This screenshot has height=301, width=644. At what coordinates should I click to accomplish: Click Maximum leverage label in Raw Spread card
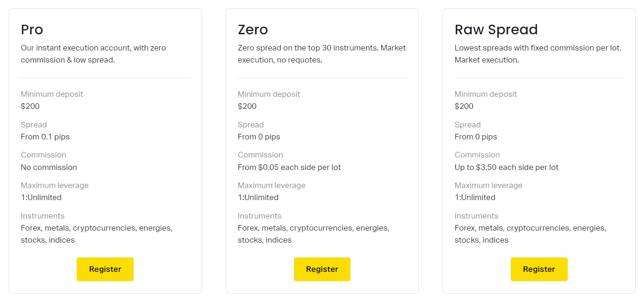(488, 185)
